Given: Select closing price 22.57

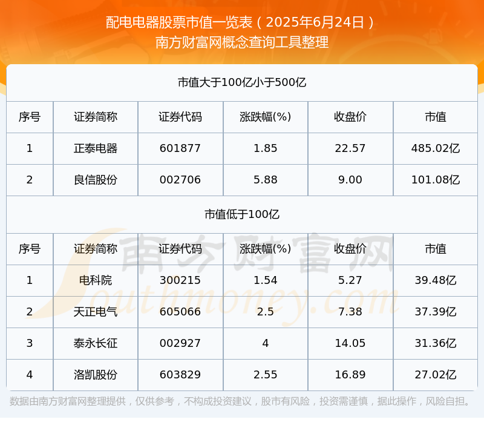Looking at the screenshot, I should pos(350,148).
